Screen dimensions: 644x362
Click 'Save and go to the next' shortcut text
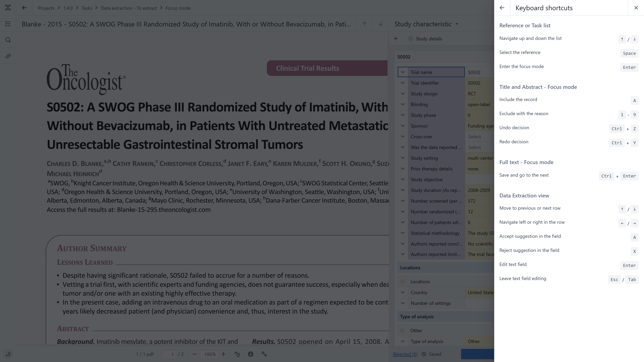click(524, 175)
